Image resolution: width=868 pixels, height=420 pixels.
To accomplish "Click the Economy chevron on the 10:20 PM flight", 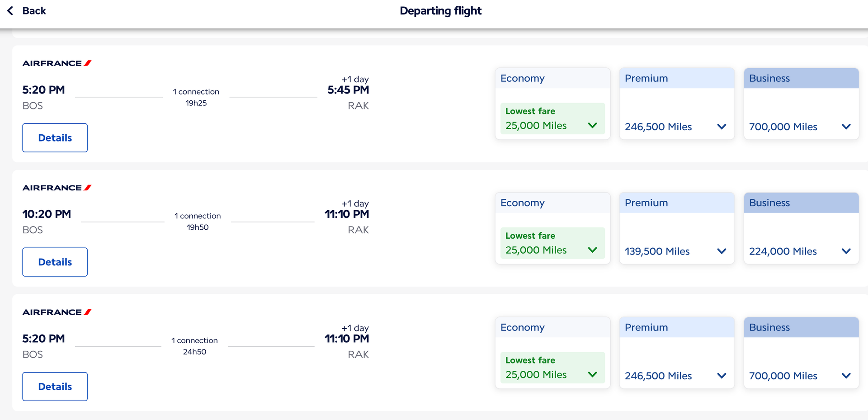I will point(593,250).
